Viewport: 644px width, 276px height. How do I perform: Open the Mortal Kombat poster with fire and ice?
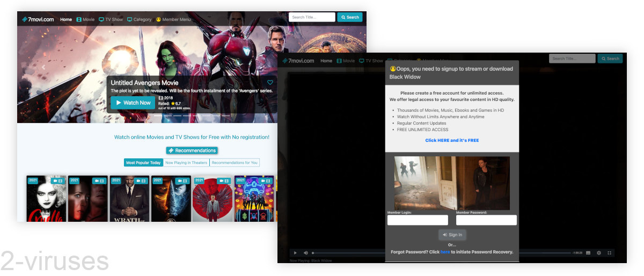171,199
